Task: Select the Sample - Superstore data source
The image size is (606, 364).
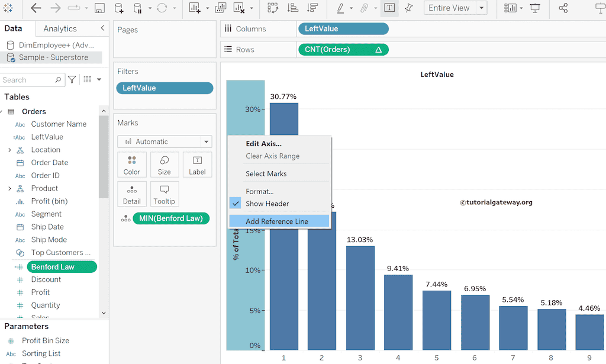Action: click(53, 57)
